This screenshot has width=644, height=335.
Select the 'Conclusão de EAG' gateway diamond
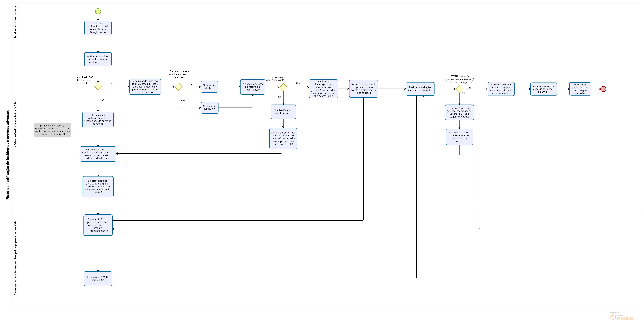tap(283, 87)
